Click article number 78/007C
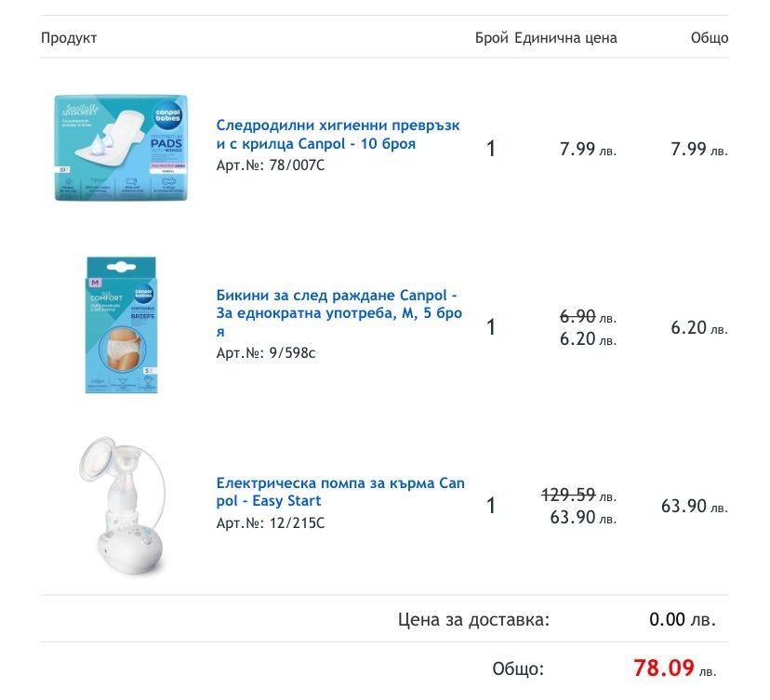 point(271,165)
